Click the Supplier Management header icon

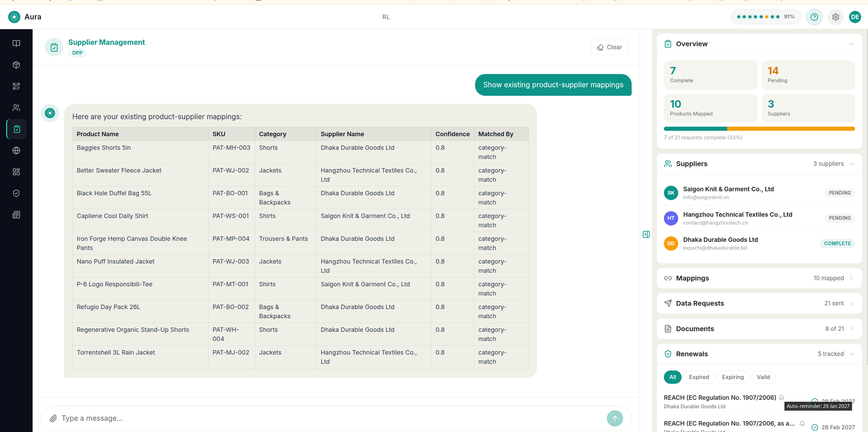(54, 47)
